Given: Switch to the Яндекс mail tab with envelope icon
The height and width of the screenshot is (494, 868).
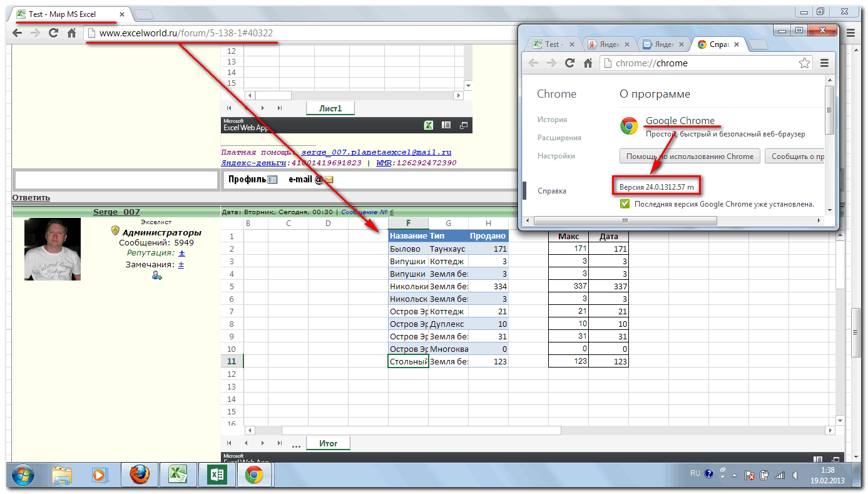Looking at the screenshot, I should click(x=663, y=44).
